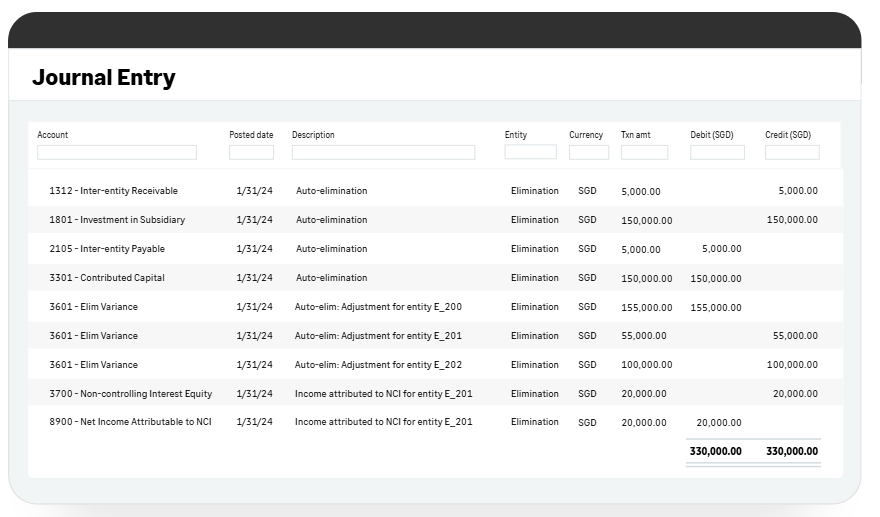
Task: Select the Posted date column header
Action: (x=251, y=135)
